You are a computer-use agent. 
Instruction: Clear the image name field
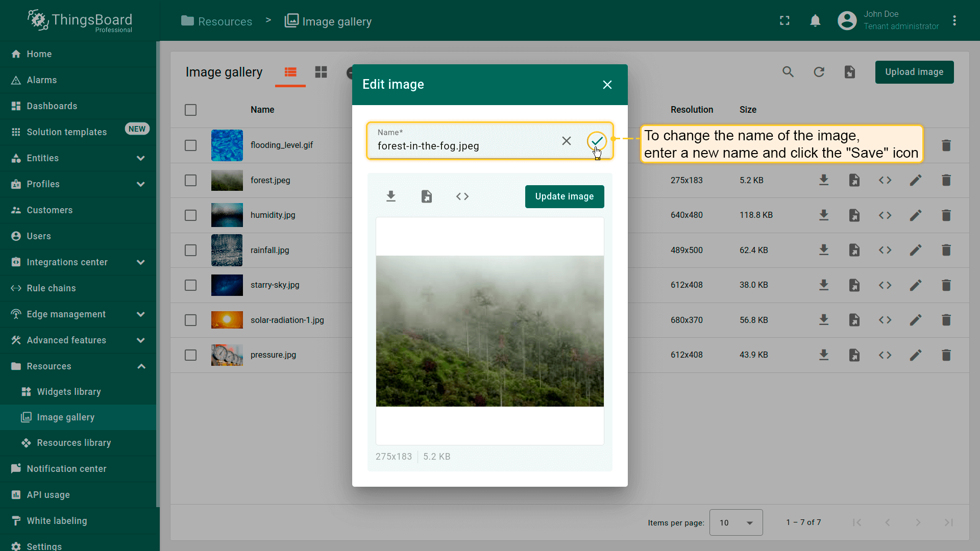[566, 141]
